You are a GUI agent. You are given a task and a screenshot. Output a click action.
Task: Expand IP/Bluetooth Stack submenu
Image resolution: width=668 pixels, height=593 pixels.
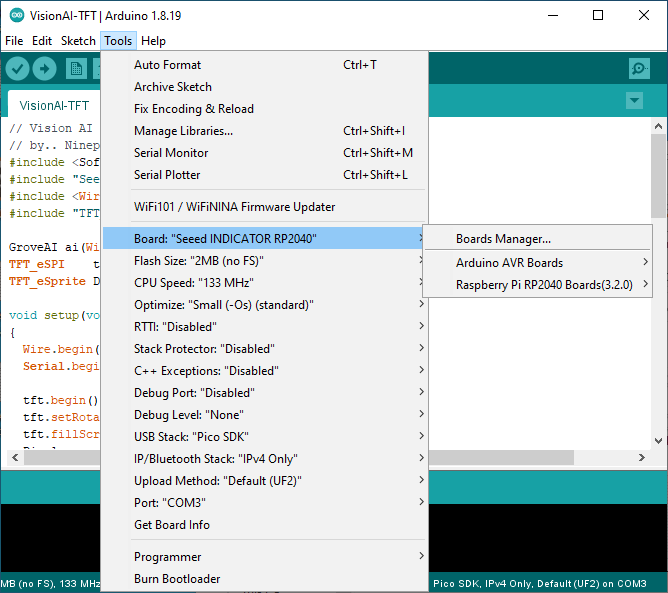coord(265,459)
